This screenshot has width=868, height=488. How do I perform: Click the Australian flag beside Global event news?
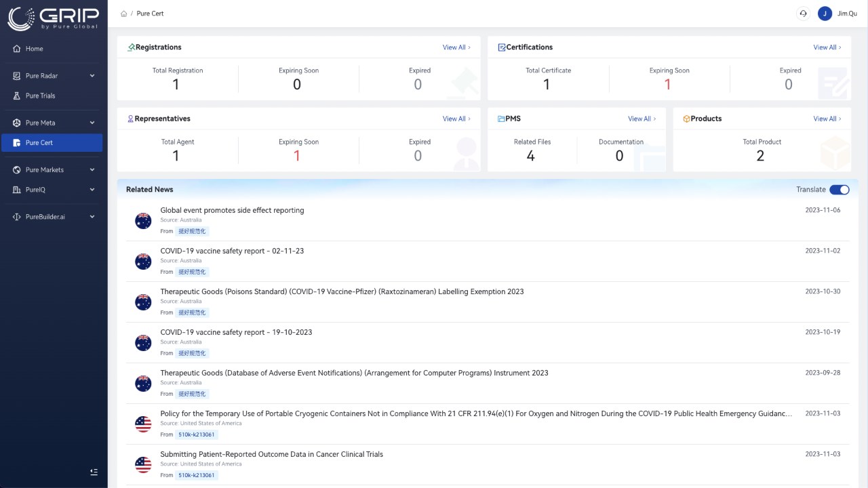point(143,220)
